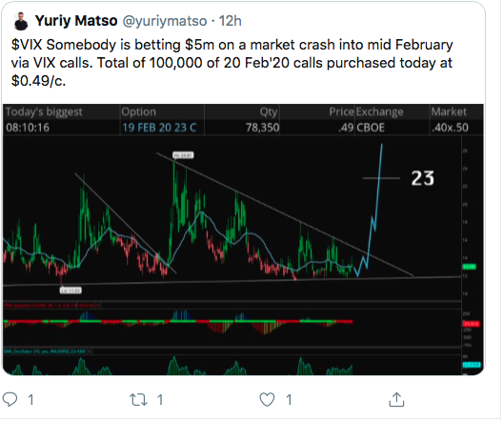Retweet this post via the retweet icon
The image size is (504, 421).
coord(138,400)
